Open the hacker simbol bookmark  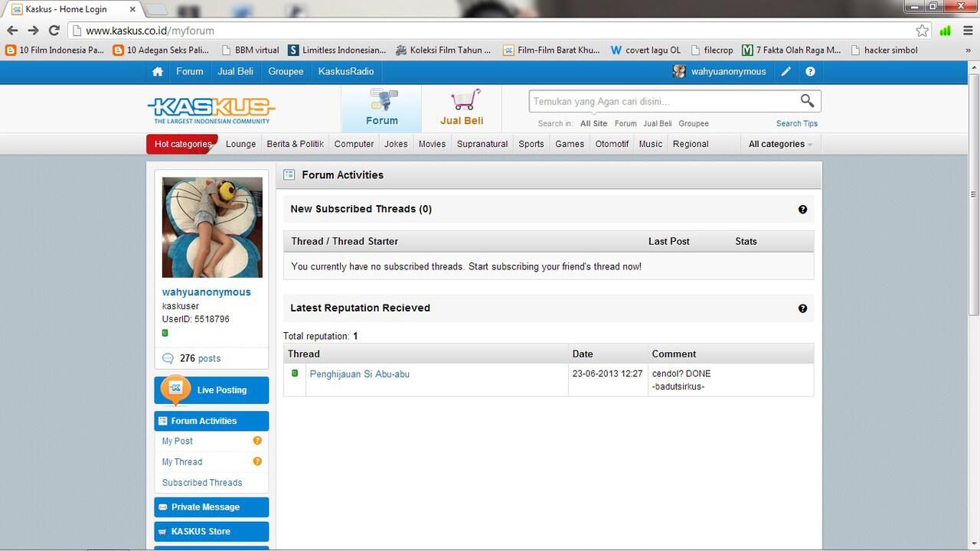[884, 50]
